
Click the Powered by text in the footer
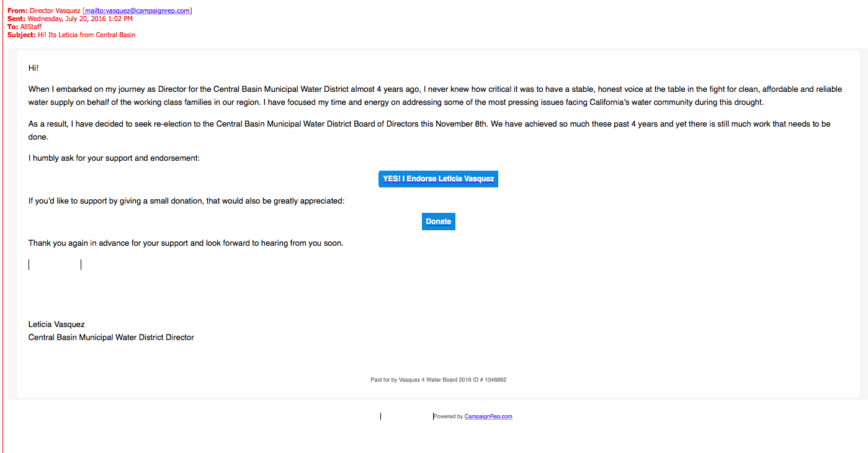click(449, 416)
